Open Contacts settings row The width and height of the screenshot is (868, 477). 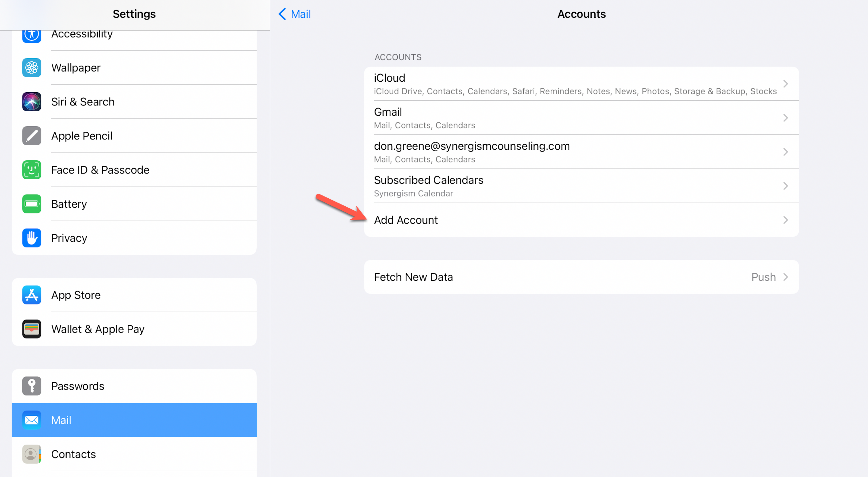click(134, 454)
